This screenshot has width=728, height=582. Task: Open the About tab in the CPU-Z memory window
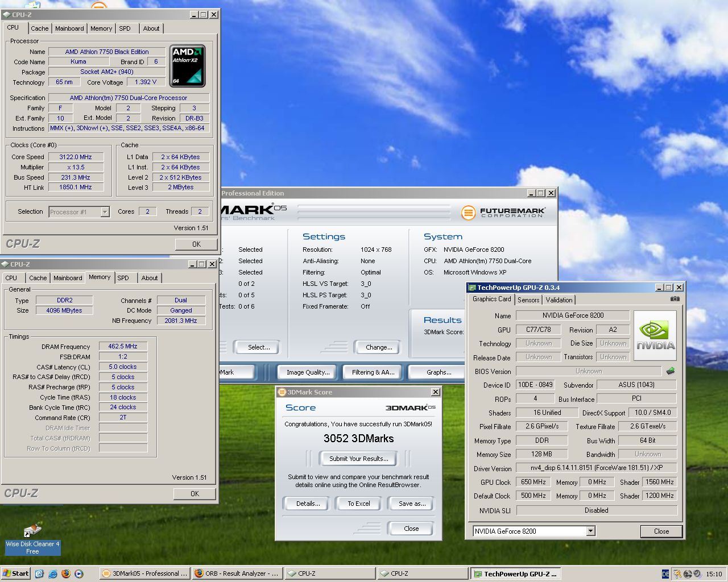point(150,278)
